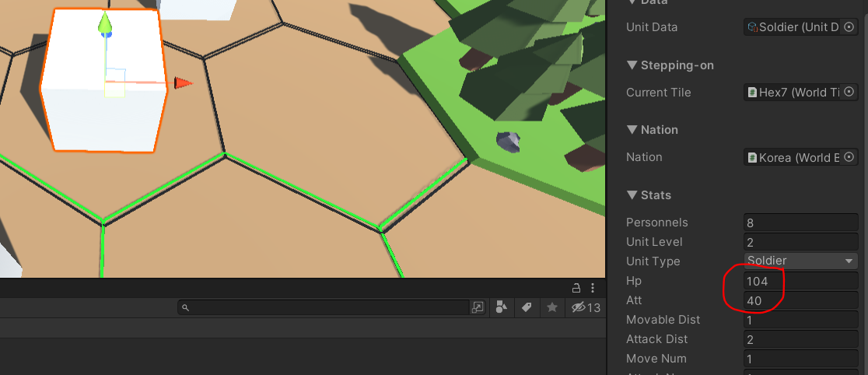The width and height of the screenshot is (868, 375).
Task: Toggle the panel lock icon
Action: pyautogui.click(x=576, y=288)
